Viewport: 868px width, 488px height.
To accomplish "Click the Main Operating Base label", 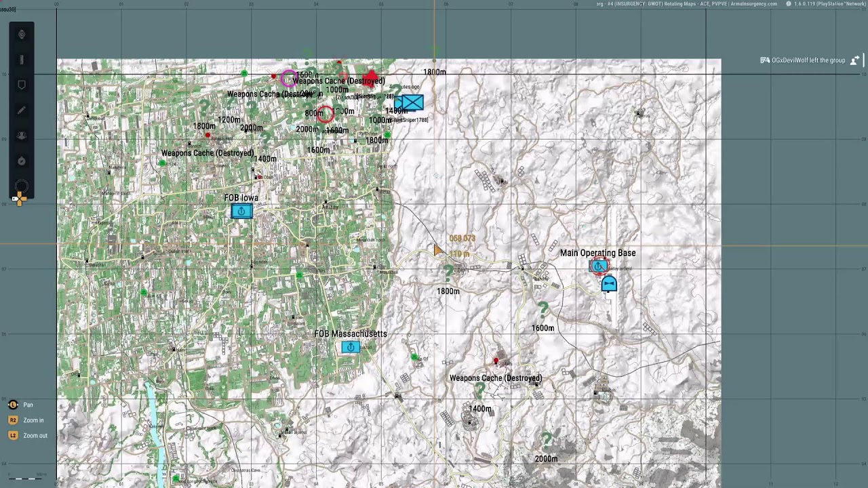I will pos(598,253).
